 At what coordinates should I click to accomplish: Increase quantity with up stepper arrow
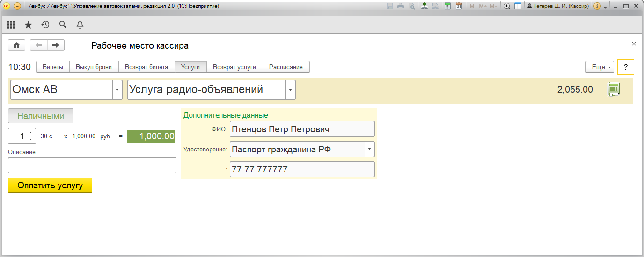pyautogui.click(x=31, y=133)
